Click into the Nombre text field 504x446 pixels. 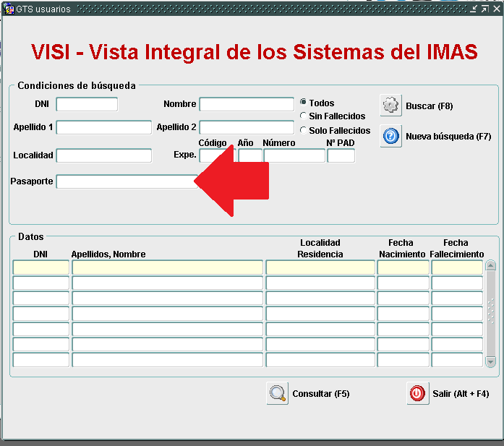[247, 105]
